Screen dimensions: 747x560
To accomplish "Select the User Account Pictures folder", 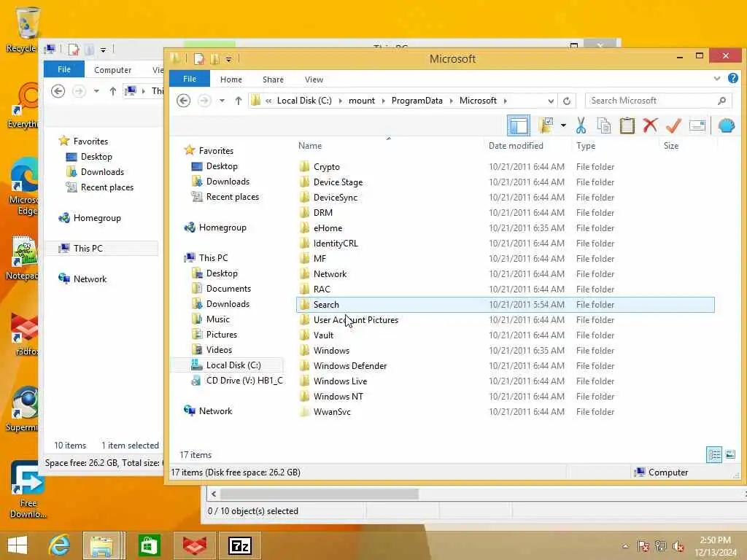I will 506,320.
